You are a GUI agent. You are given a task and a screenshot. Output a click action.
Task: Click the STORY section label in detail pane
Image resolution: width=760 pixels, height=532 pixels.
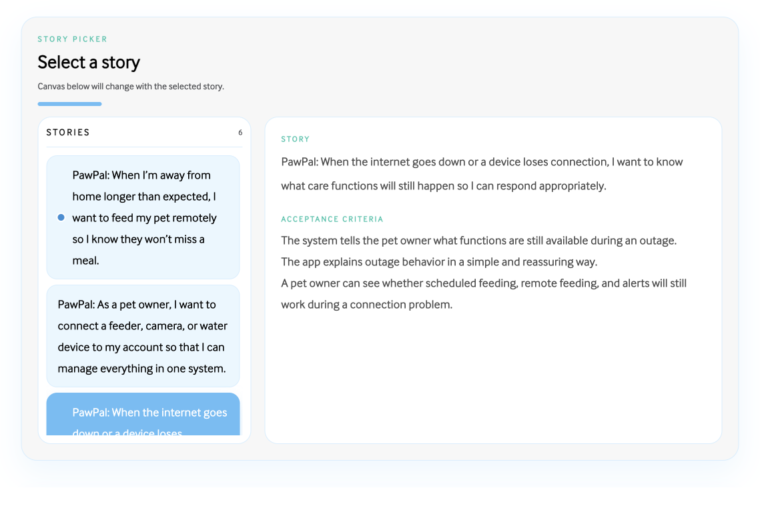click(295, 139)
